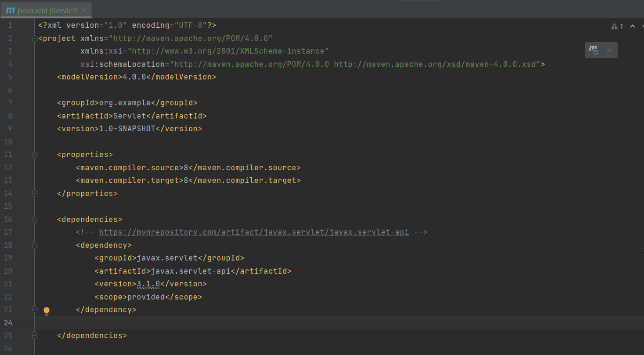Fold the dependencies block at line 16
This screenshot has height=355, width=644.
pyautogui.click(x=34, y=220)
